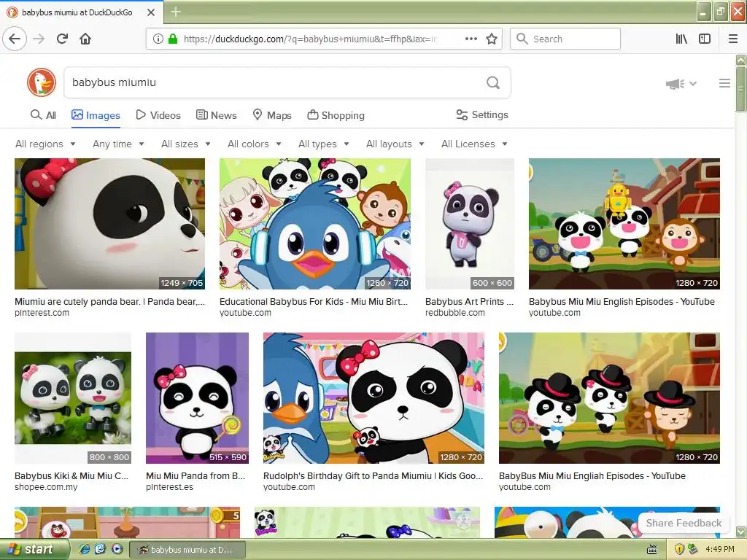
Task: Toggle the sidebar view icon
Action: click(705, 39)
